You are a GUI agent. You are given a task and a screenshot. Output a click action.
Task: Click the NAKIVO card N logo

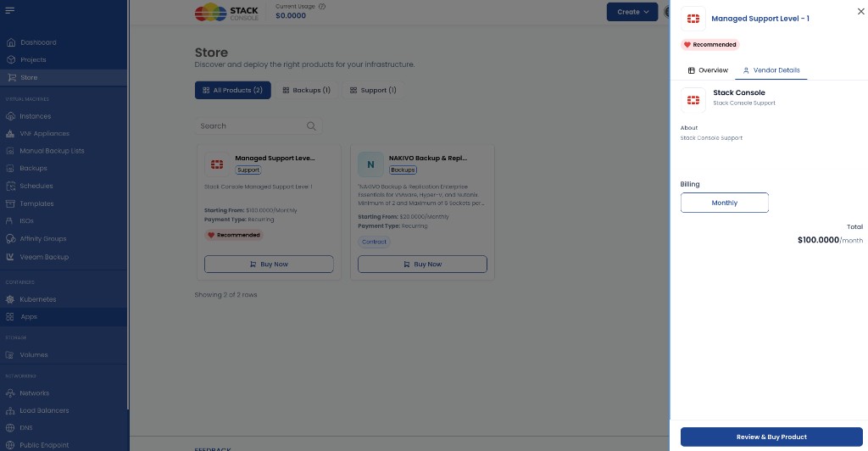(371, 164)
